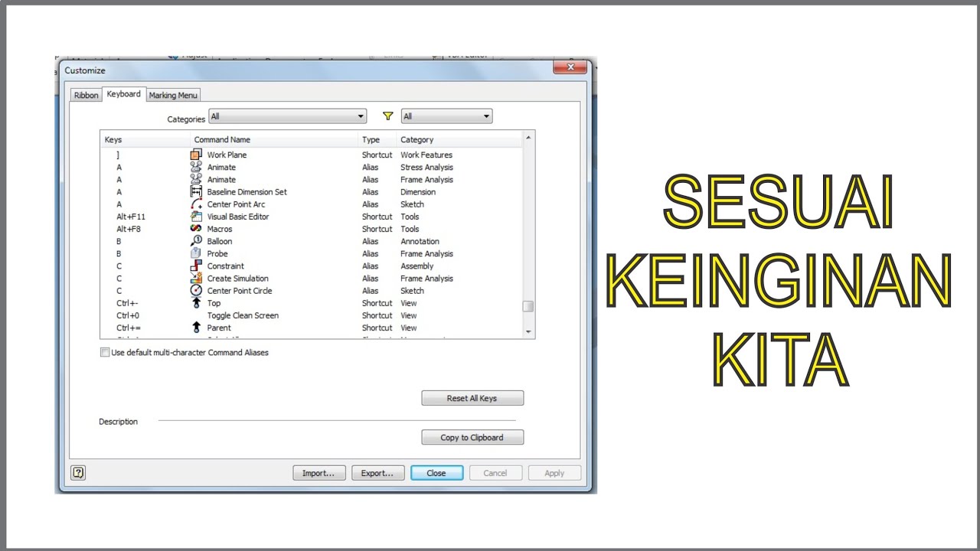
Task: Sort by the Category column header
Action: coord(459,139)
